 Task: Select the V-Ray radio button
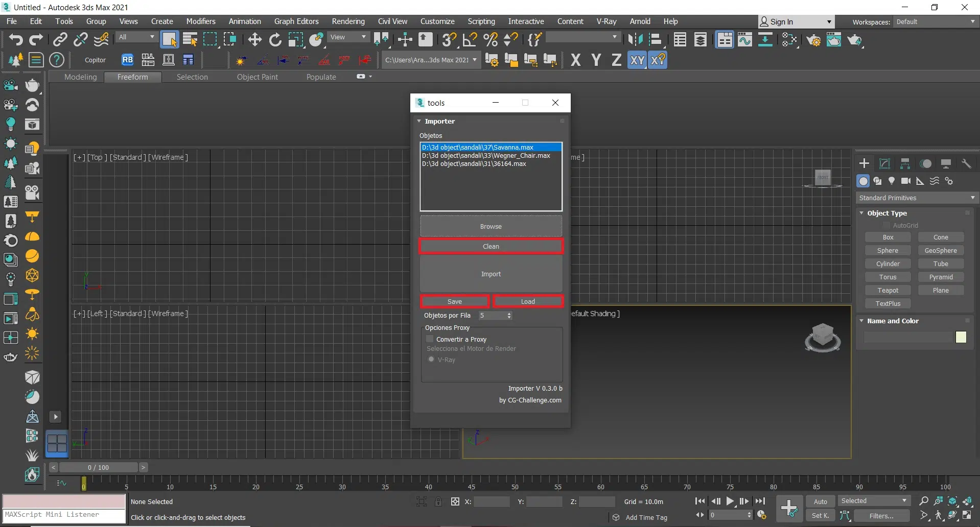431,360
